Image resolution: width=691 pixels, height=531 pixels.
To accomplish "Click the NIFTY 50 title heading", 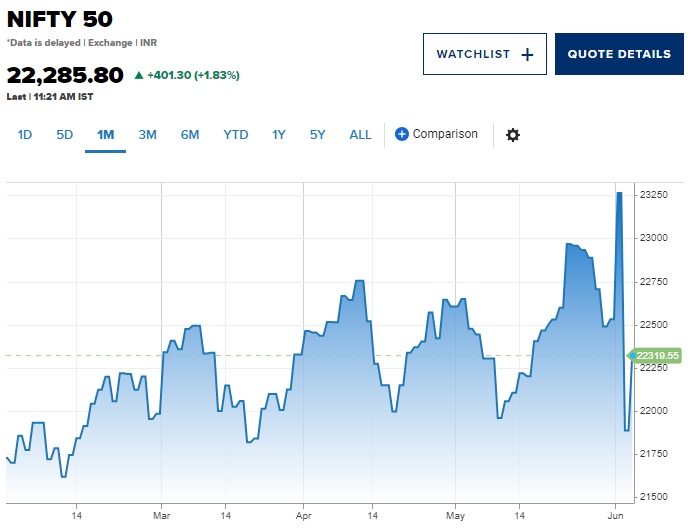I will coord(60,19).
